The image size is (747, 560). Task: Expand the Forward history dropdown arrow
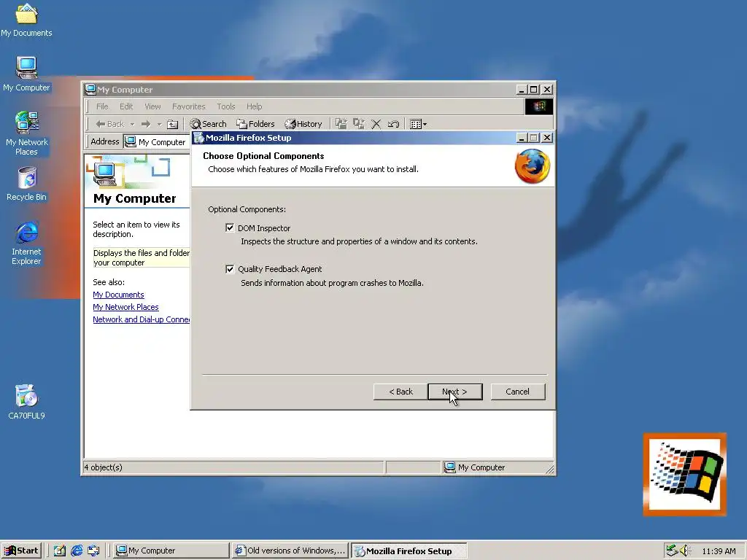(159, 124)
